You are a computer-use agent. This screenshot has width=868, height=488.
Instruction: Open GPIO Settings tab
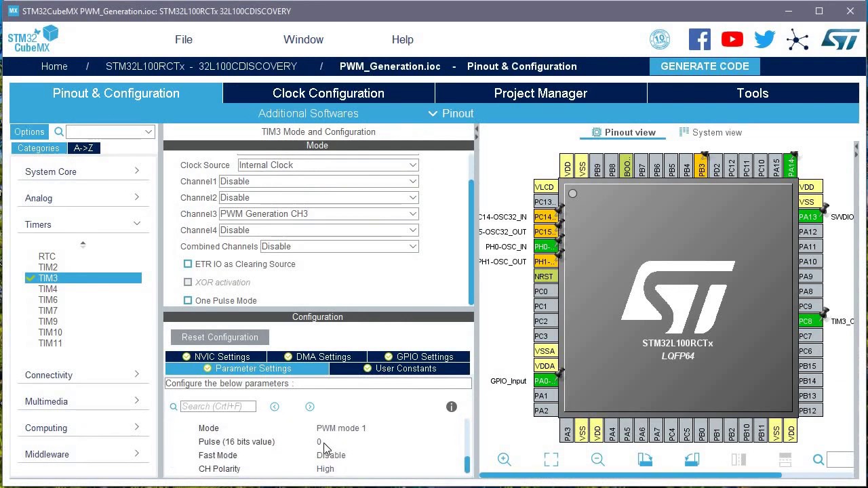(418, 357)
